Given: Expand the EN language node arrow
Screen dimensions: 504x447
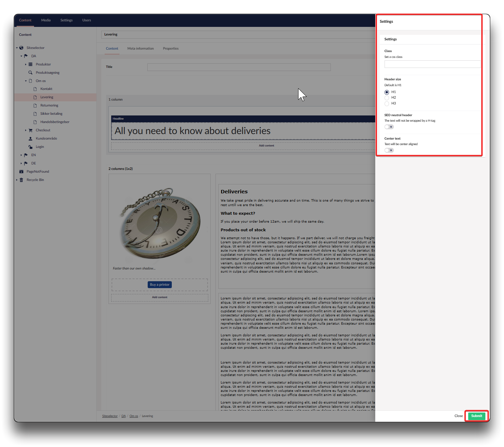Looking at the screenshot, I should 21,155.
